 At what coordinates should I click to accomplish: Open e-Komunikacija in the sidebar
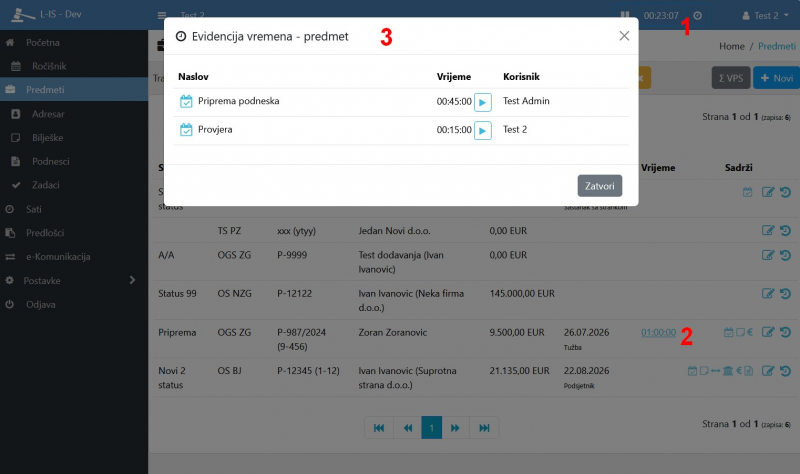74,257
